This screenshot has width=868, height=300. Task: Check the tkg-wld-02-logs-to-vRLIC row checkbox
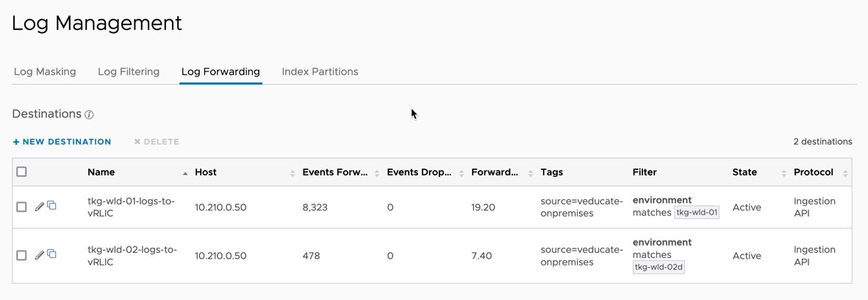point(21,255)
